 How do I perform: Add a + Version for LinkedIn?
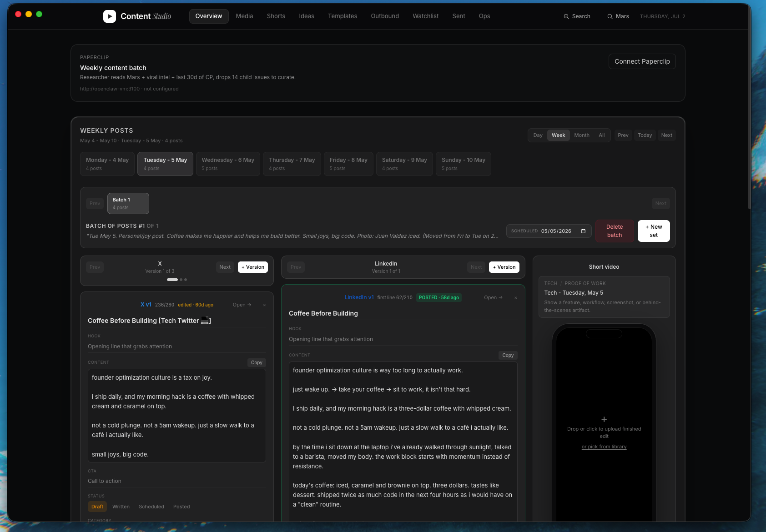click(504, 267)
